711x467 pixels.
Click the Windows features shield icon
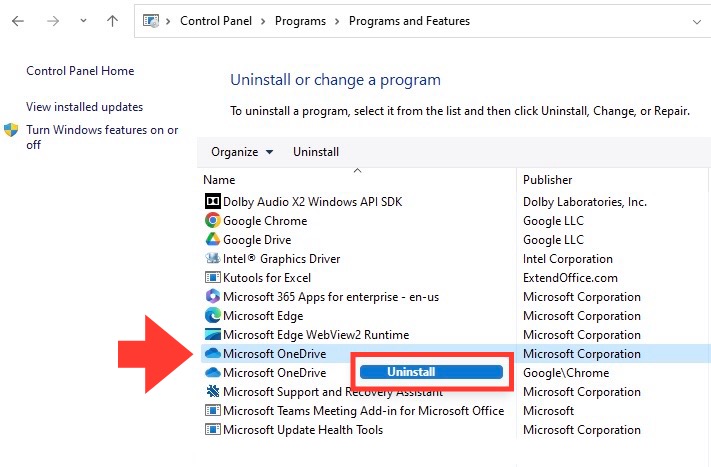pyautogui.click(x=11, y=130)
